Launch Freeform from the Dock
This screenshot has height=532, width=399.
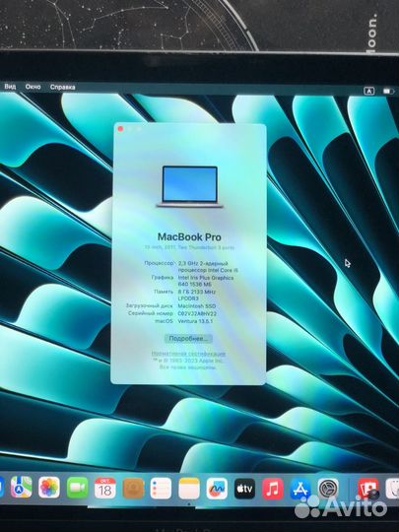217,489
